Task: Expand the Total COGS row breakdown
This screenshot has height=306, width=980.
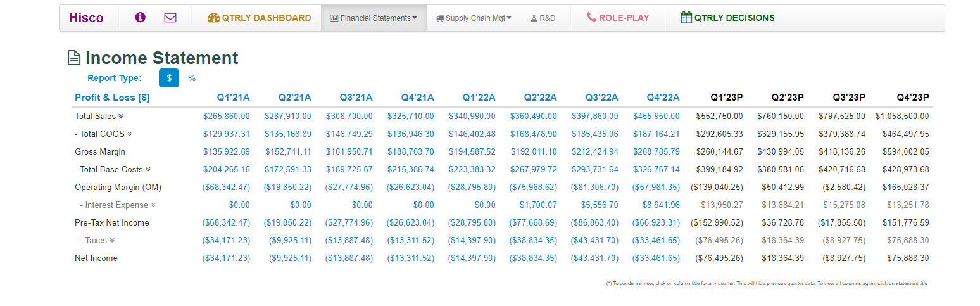Action: click(x=130, y=134)
